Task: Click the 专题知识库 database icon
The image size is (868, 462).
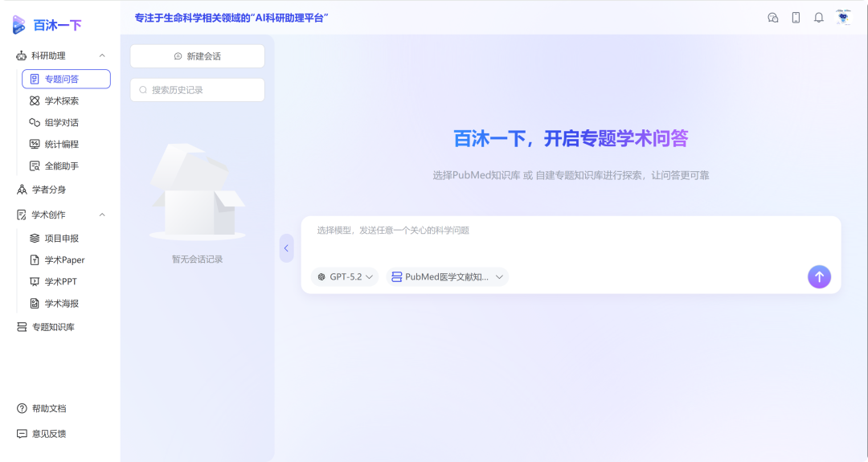Action: coord(22,327)
